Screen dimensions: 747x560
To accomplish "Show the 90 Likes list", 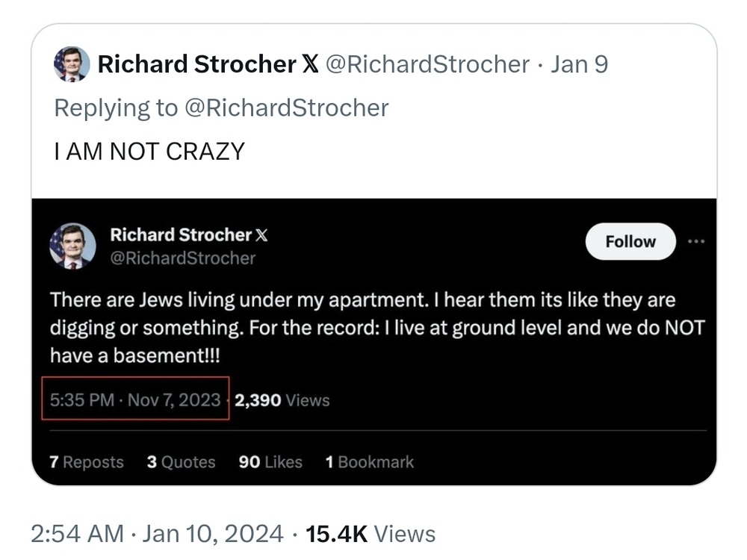I will coord(270,462).
